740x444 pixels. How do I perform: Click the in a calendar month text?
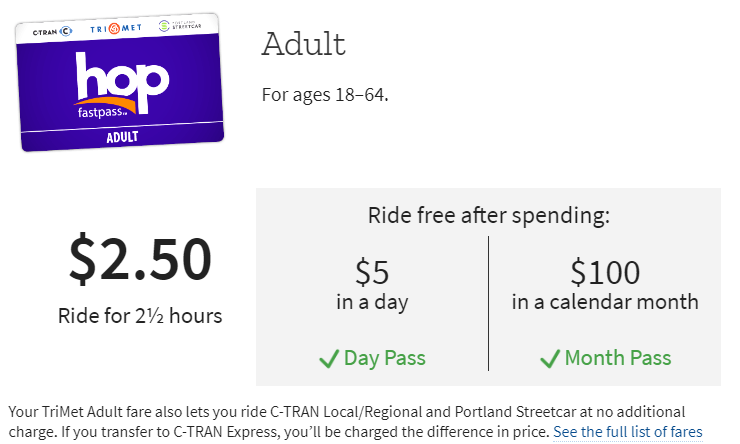tap(605, 302)
